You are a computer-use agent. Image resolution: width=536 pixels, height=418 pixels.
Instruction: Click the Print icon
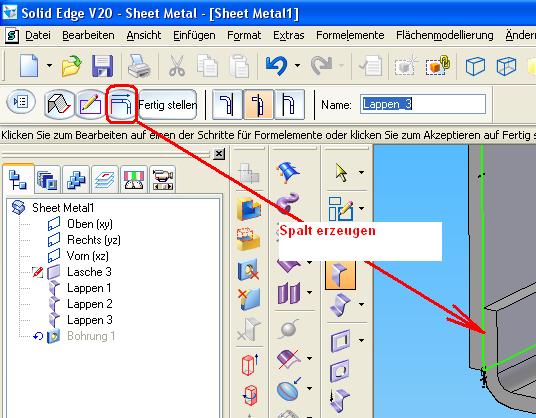coord(139,66)
